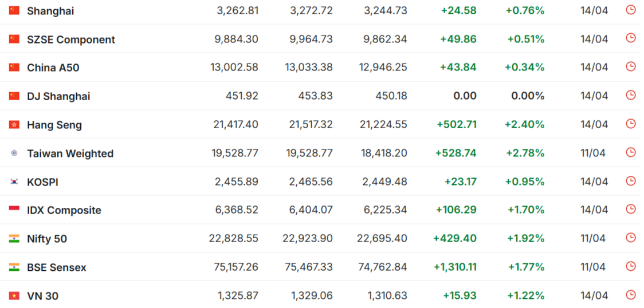644x308 pixels.
Task: Click the South Korea flag beside KOSPI
Action: [14, 181]
